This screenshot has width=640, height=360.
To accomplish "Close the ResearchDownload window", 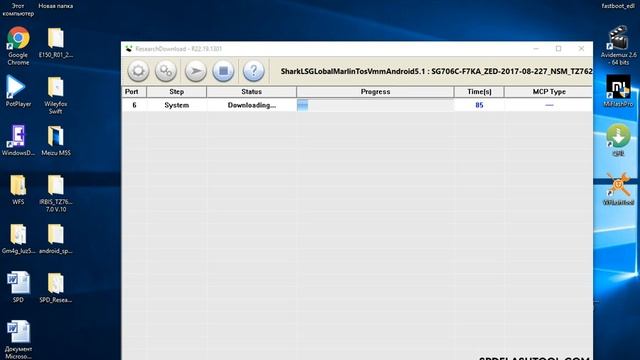I will click(x=581, y=49).
